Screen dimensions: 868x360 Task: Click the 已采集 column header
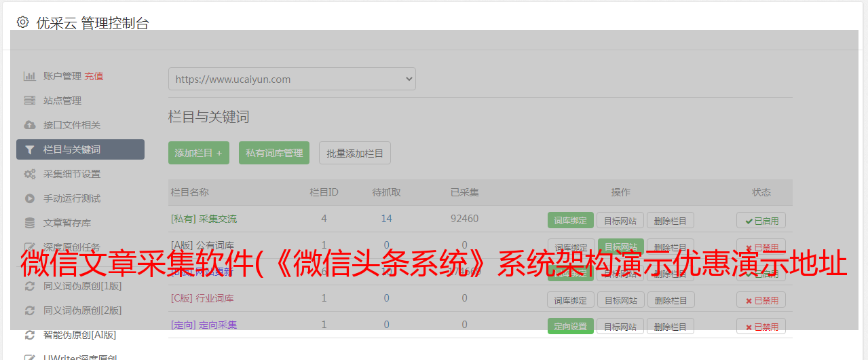coord(464,192)
